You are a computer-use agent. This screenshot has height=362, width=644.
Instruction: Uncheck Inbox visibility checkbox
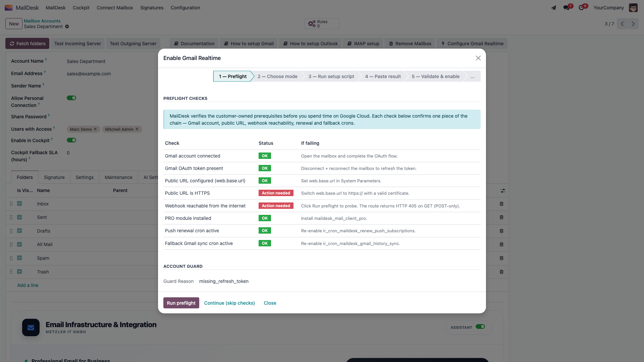[x=19, y=203]
